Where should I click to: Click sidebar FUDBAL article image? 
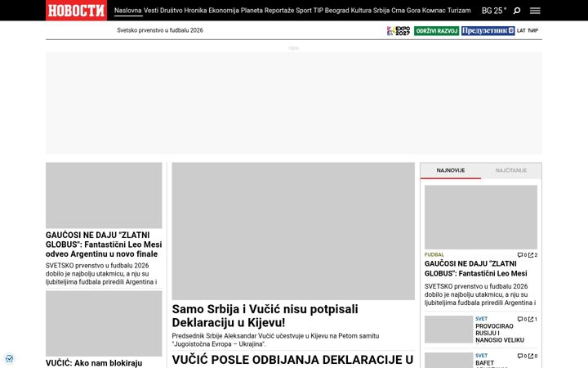[481, 217]
